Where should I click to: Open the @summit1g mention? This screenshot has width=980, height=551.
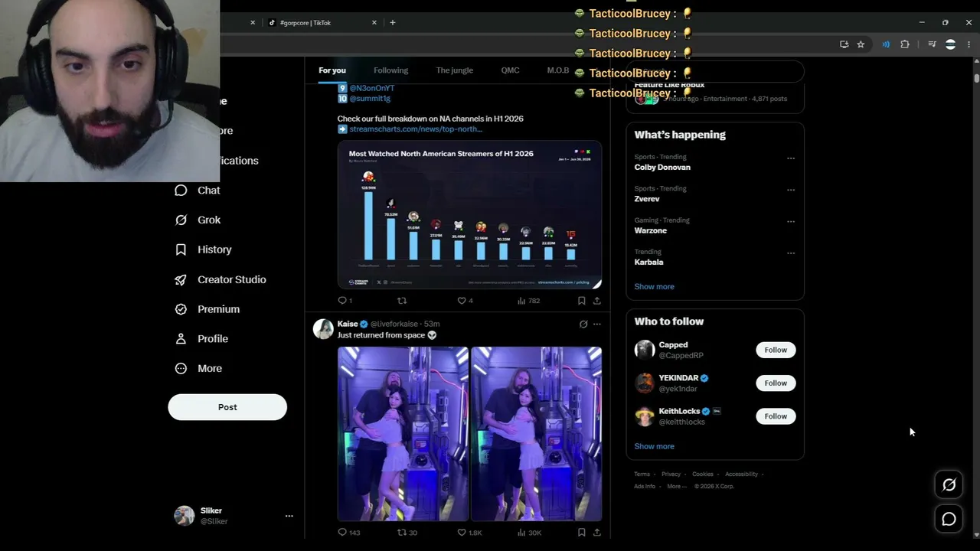point(370,99)
